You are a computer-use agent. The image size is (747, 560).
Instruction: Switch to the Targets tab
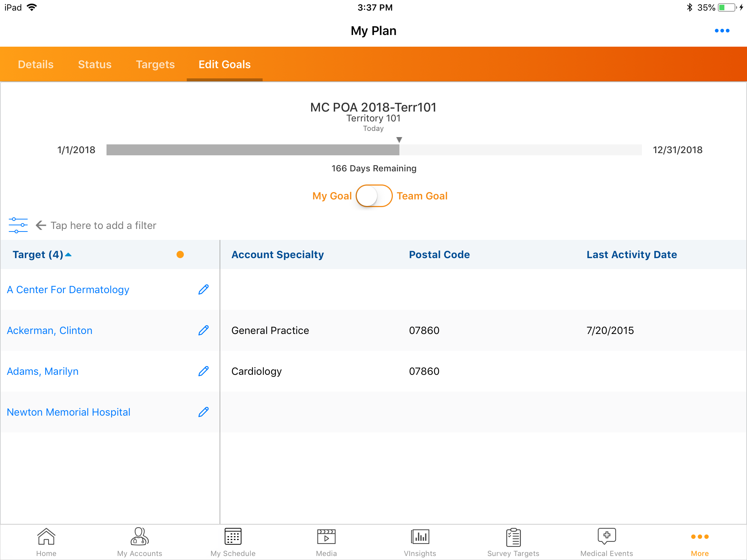tap(155, 65)
